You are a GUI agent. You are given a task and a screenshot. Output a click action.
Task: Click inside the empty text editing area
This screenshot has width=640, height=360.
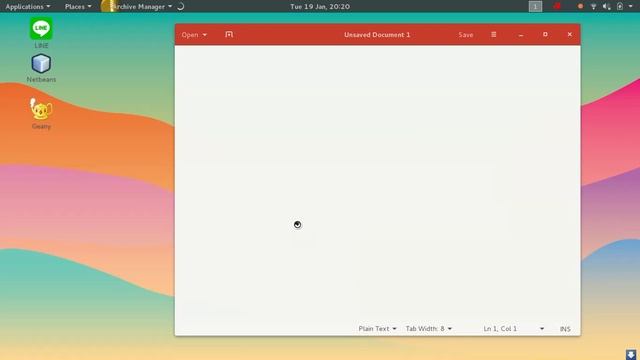point(377,183)
